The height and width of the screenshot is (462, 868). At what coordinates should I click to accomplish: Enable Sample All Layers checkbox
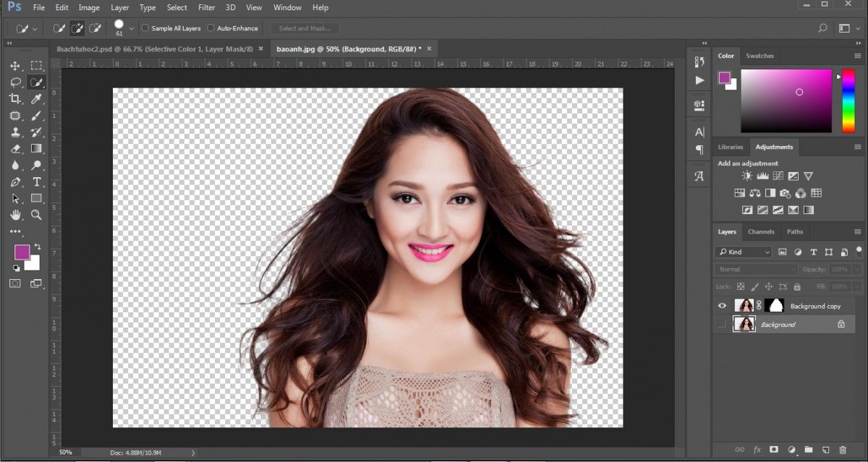[145, 28]
